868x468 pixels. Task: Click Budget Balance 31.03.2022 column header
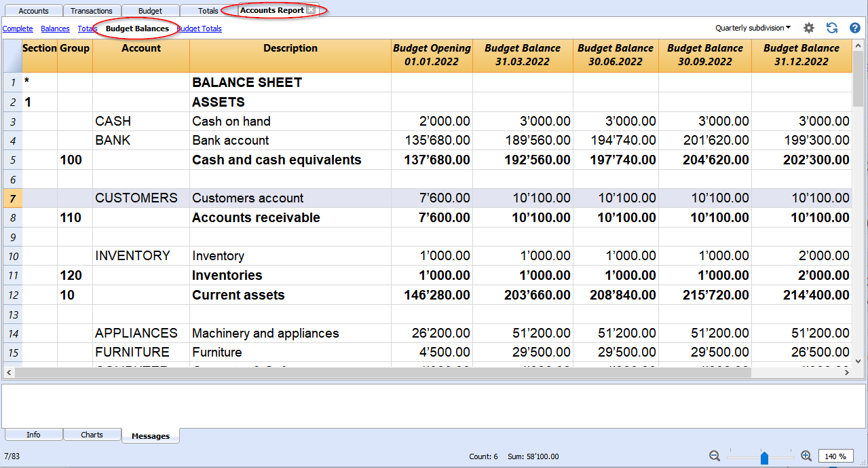pos(523,56)
